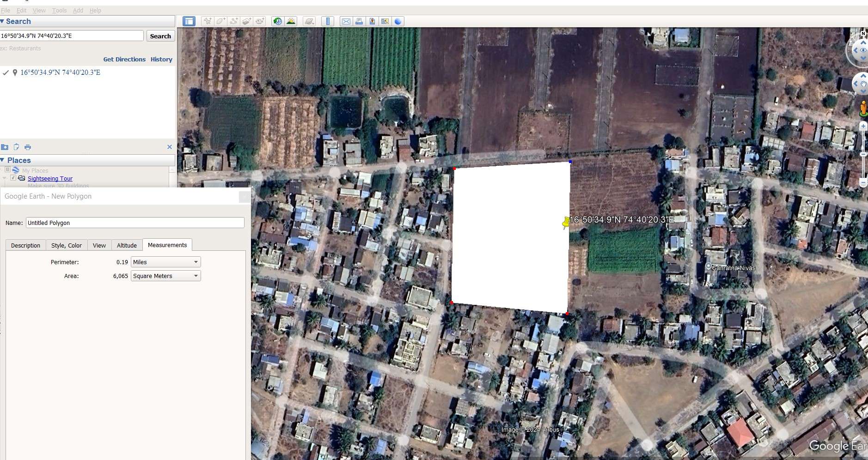Open the Help menu
868x460 pixels.
click(95, 10)
